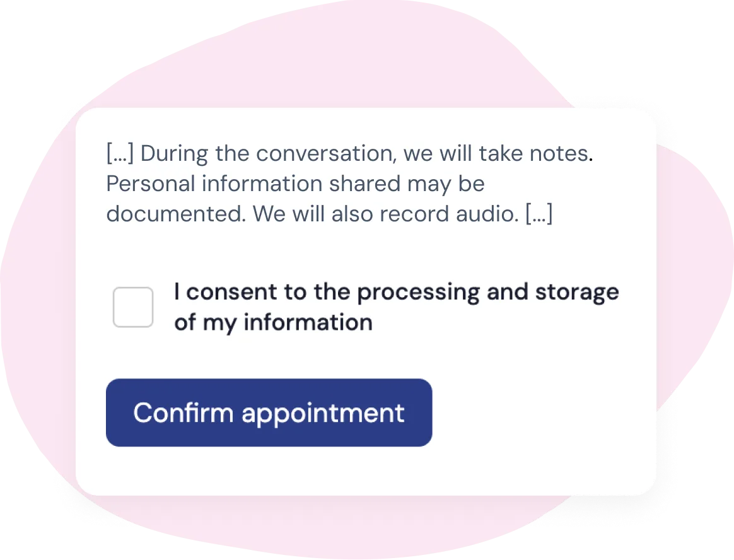
Task: Click the word "appointment" on the blue button
Action: pos(323,412)
